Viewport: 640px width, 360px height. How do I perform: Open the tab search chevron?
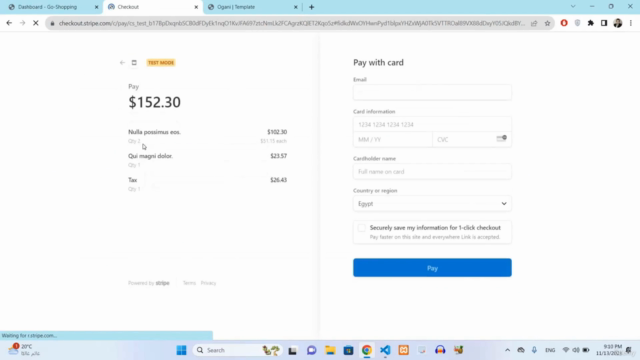573,7
